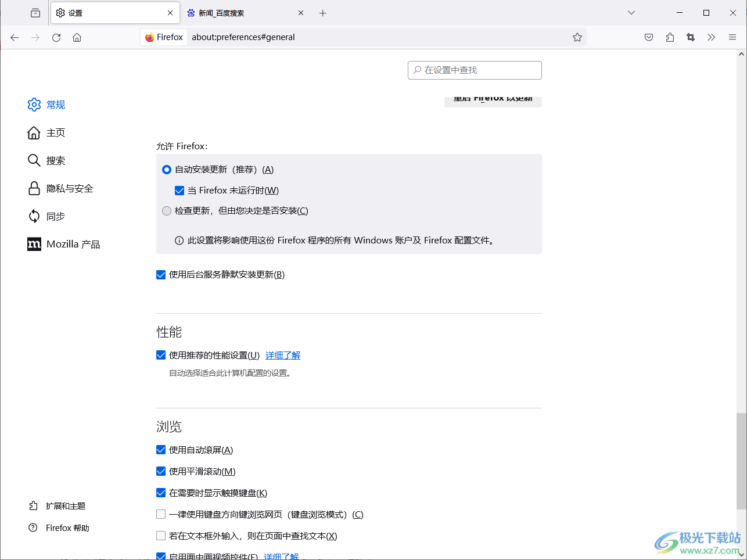Open the Firefox hamburger menu
Viewport: 747px width, 560px height.
point(732,37)
